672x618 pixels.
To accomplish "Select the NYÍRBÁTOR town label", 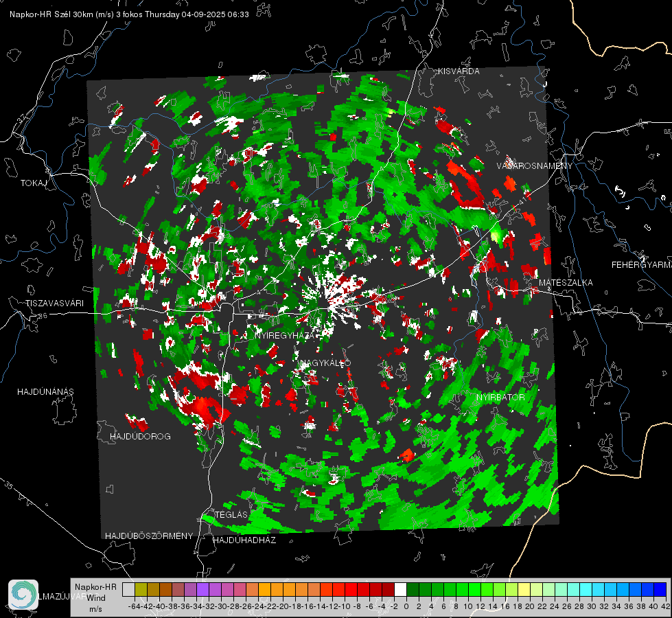I will 500,398.
